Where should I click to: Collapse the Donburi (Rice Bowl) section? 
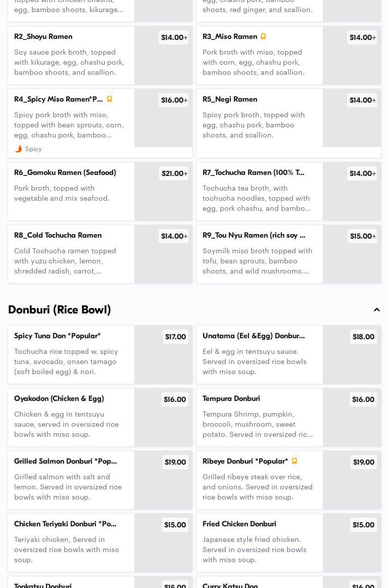[377, 310]
